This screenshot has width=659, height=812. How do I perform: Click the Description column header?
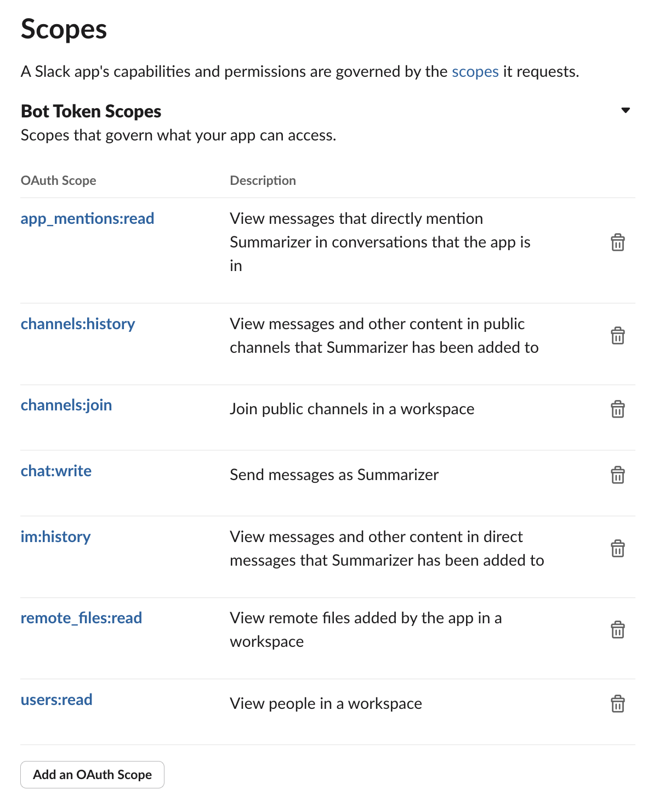coord(263,181)
